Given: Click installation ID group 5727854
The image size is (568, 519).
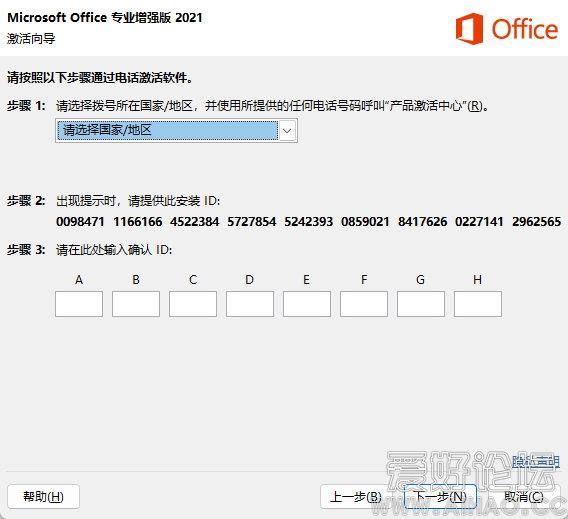Looking at the screenshot, I should pos(252,222).
